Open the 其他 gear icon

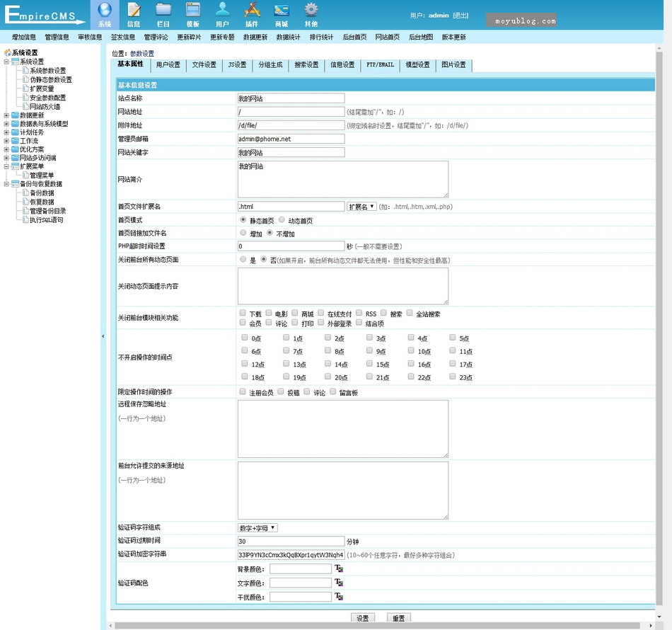(x=311, y=10)
